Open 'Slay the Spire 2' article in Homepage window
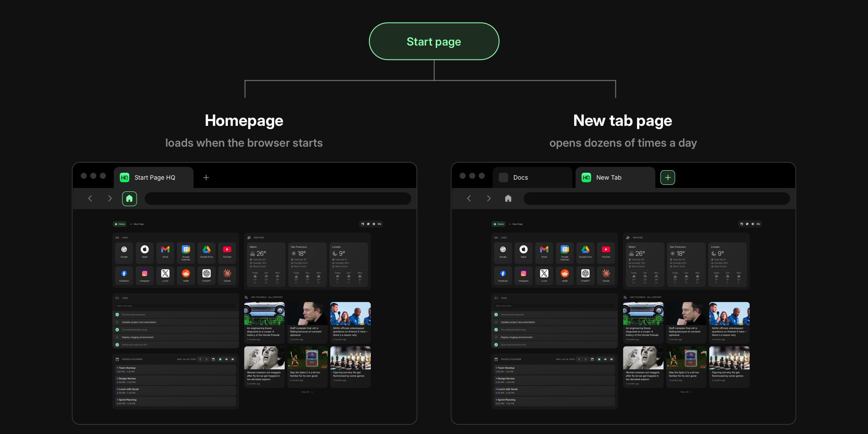This screenshot has height=434, width=868. point(307,367)
